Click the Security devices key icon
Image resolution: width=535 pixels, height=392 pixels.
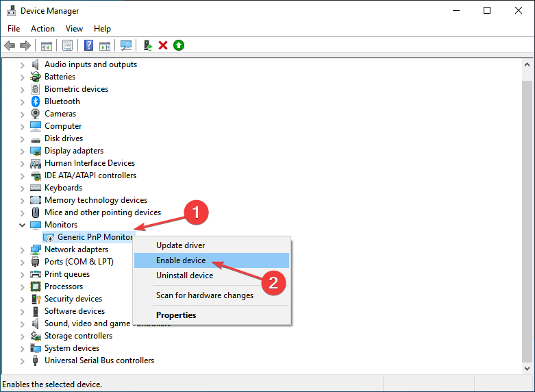click(36, 299)
